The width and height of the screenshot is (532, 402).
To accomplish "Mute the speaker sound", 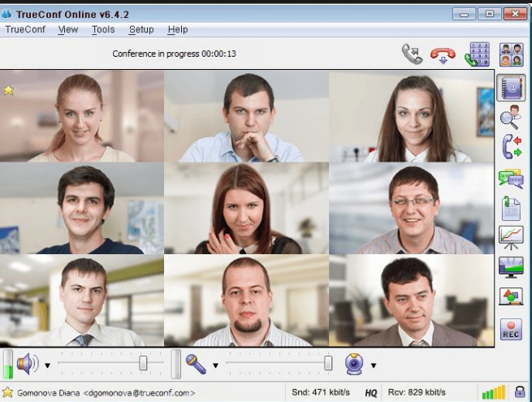I will pyautogui.click(x=27, y=364).
